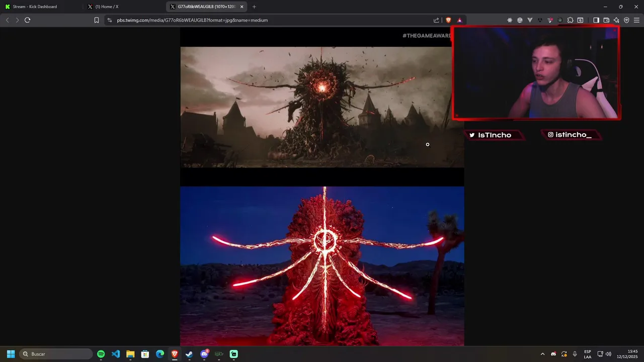Open the dark green round extension
This screenshot has width=644, height=362.
[560, 20]
